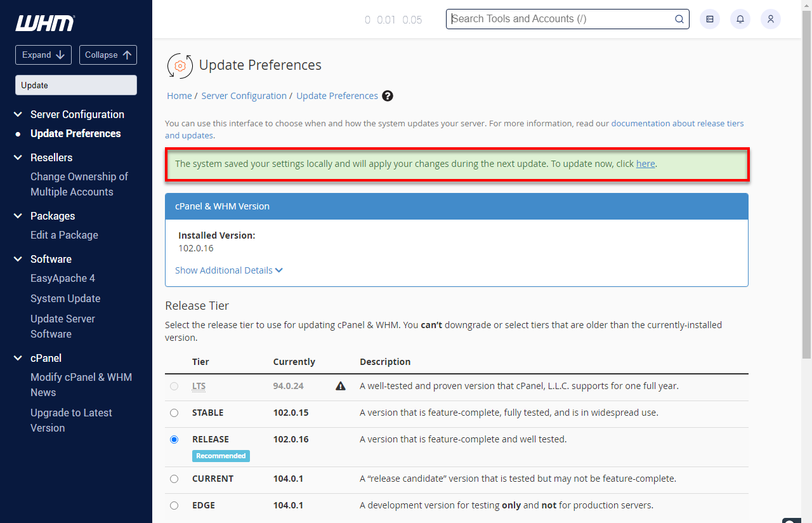Screen dimensions: 812x523
Task: Open the news panel icon in header
Action: tap(710, 19)
